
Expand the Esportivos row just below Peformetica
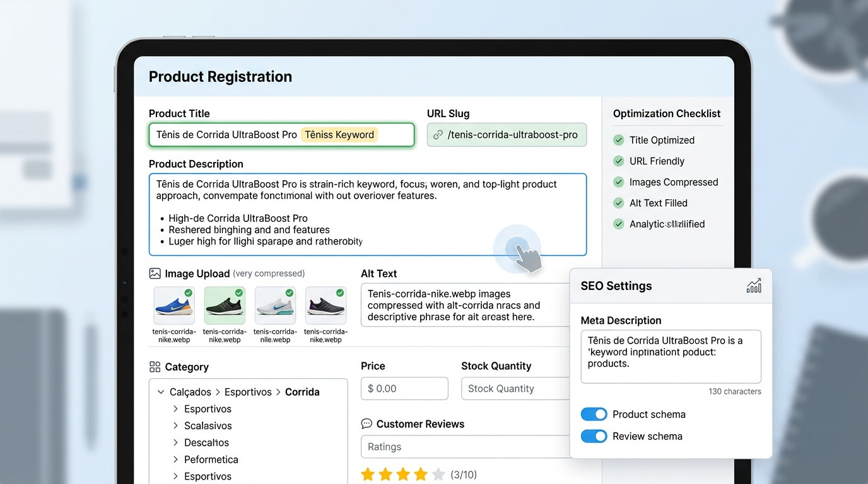175,476
